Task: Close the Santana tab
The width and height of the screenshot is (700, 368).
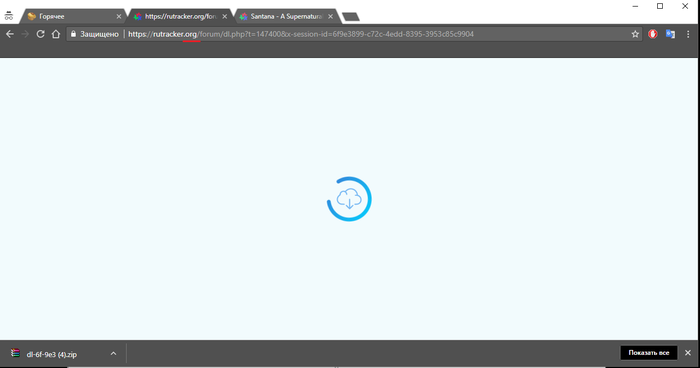Action: pyautogui.click(x=330, y=17)
